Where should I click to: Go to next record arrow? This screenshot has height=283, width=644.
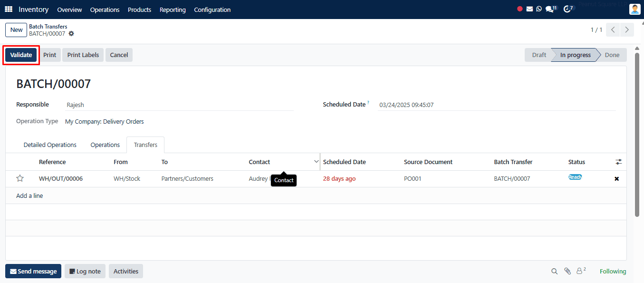tap(627, 30)
